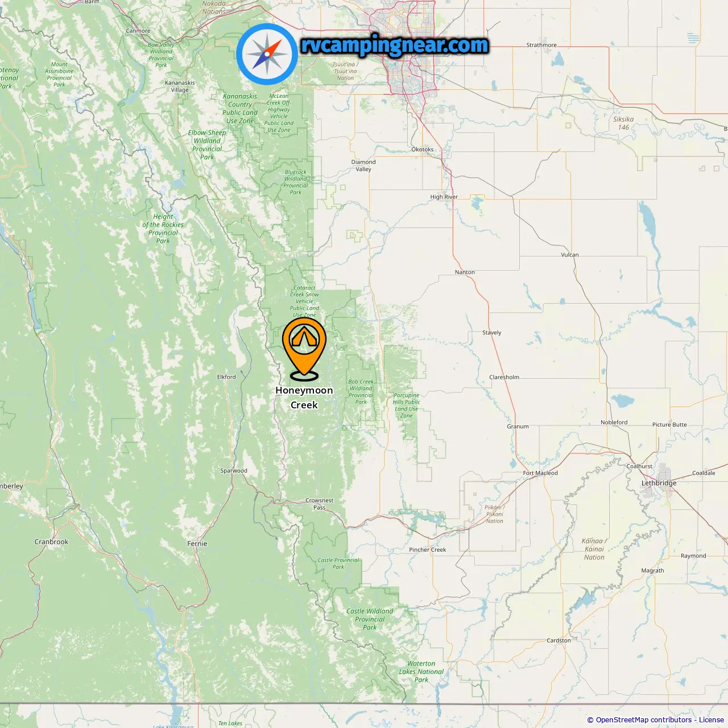Open the rvcampingnear.com site title
Viewport: 728px width, 728px height.
(395, 45)
